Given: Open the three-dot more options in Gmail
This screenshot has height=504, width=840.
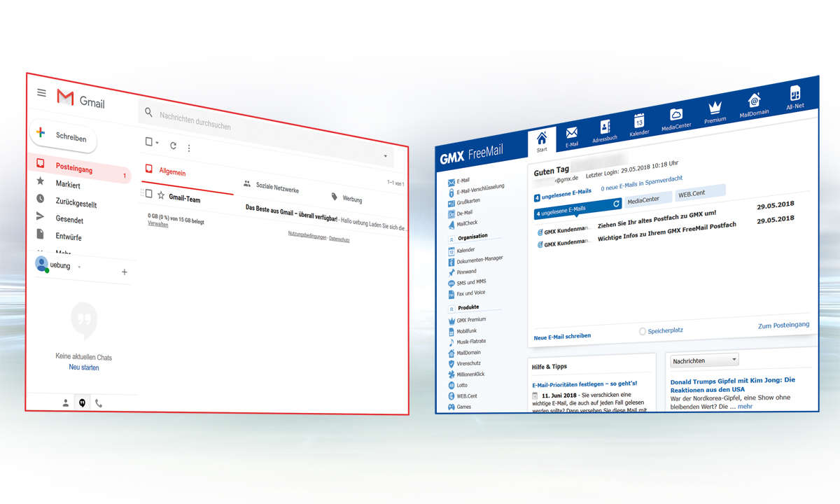Looking at the screenshot, I should point(188,148).
